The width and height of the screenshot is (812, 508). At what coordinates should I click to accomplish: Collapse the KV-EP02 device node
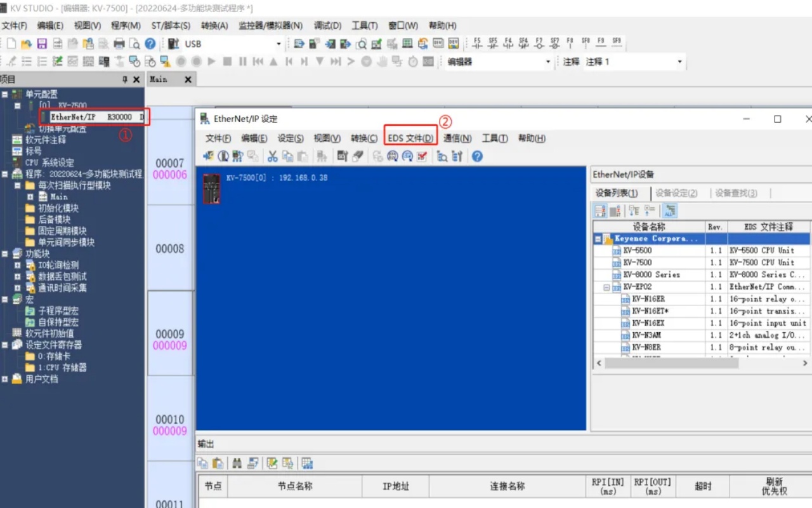click(606, 287)
